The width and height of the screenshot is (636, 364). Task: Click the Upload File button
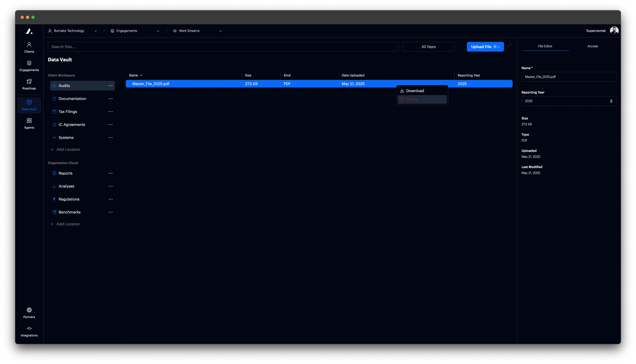point(485,47)
